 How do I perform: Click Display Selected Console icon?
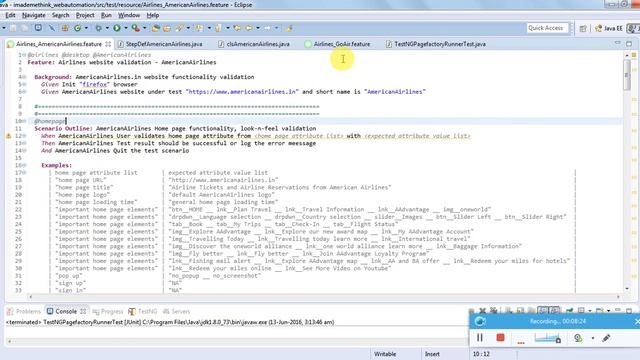(x=581, y=311)
